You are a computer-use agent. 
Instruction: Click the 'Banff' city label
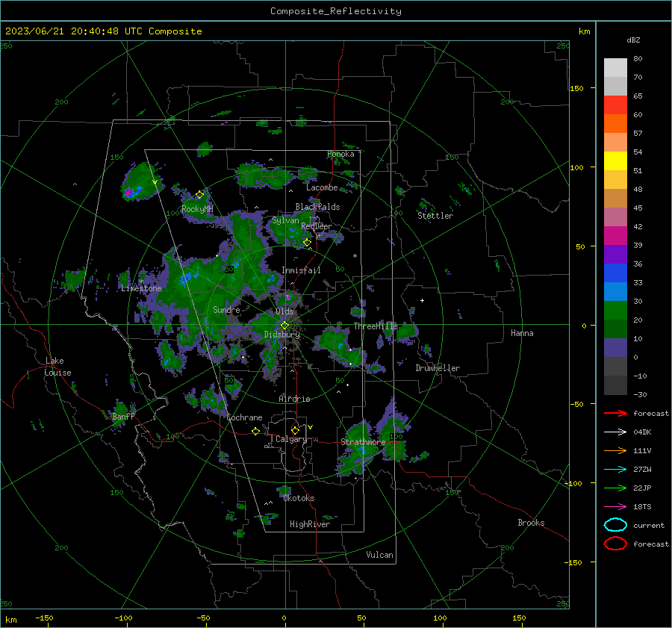tap(123, 416)
